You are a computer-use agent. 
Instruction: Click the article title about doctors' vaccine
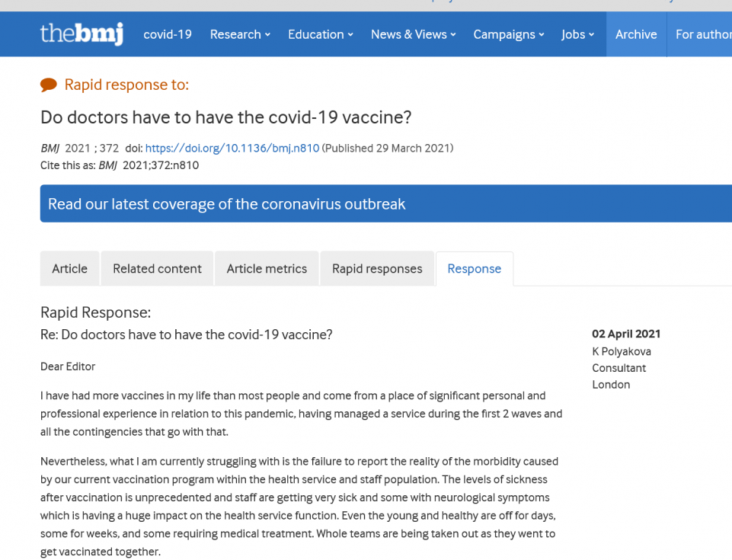[x=226, y=117]
